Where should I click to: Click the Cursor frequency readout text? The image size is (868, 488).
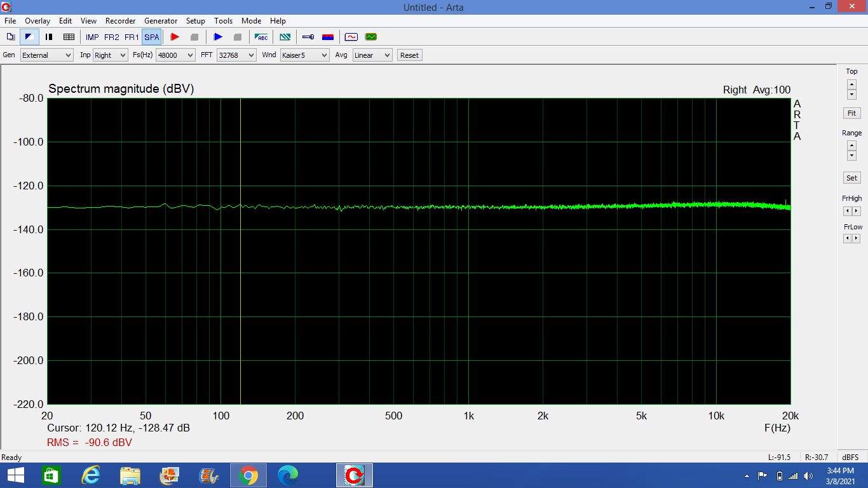coord(118,428)
